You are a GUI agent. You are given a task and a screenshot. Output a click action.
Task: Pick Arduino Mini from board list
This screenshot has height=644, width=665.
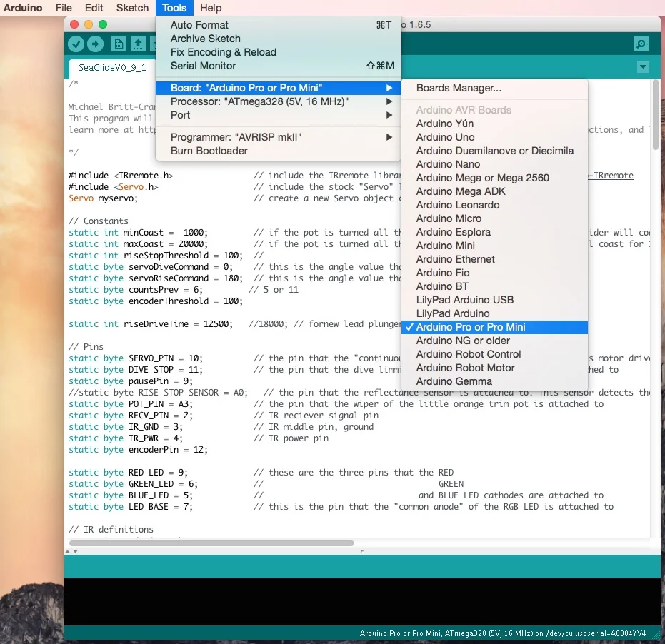tap(494, 246)
